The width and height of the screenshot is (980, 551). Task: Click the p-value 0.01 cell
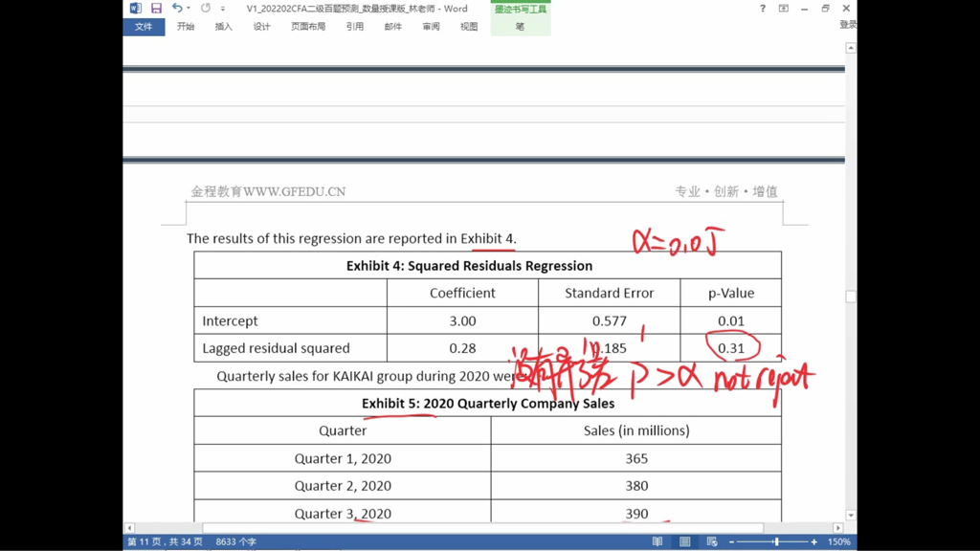(731, 320)
